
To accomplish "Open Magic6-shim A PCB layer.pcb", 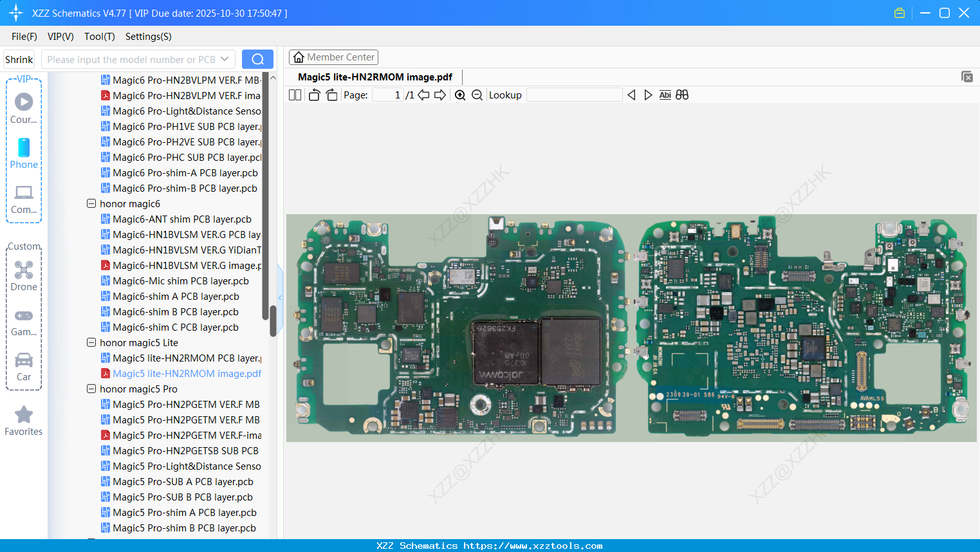I will (x=170, y=296).
